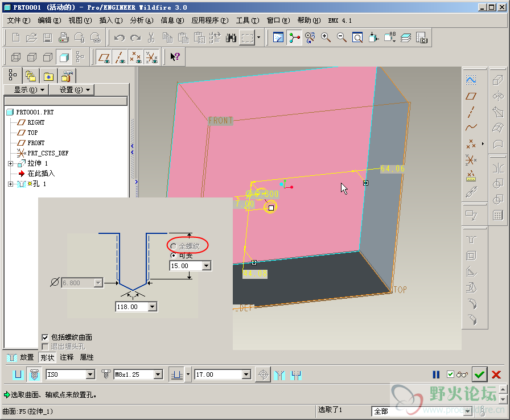Open the 属性 panel
510x420 pixels.
coord(87,357)
